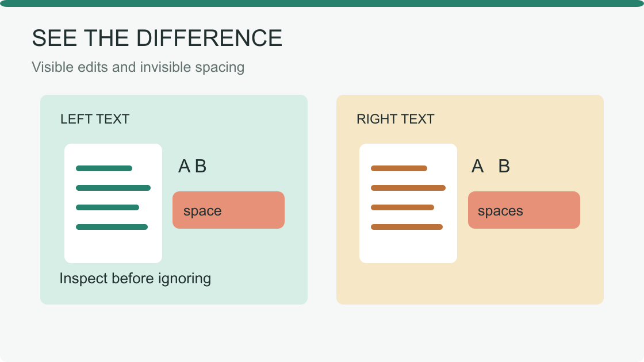Screen dimensions: 644x362
Task: Click the green top accent bar
Action: click(322, 3)
